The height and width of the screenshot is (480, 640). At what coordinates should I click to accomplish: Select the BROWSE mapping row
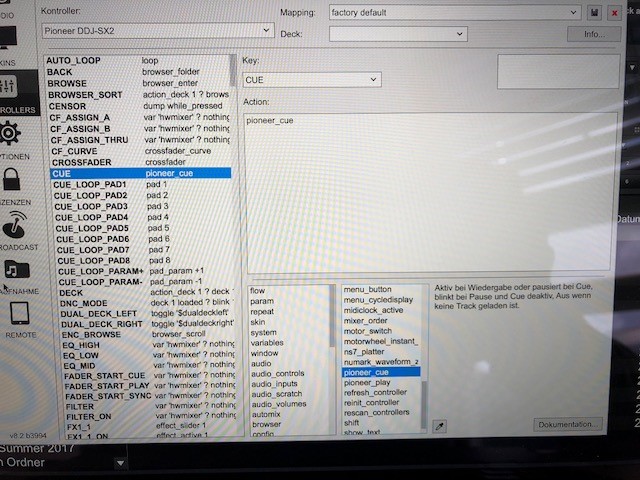pyautogui.click(x=139, y=83)
